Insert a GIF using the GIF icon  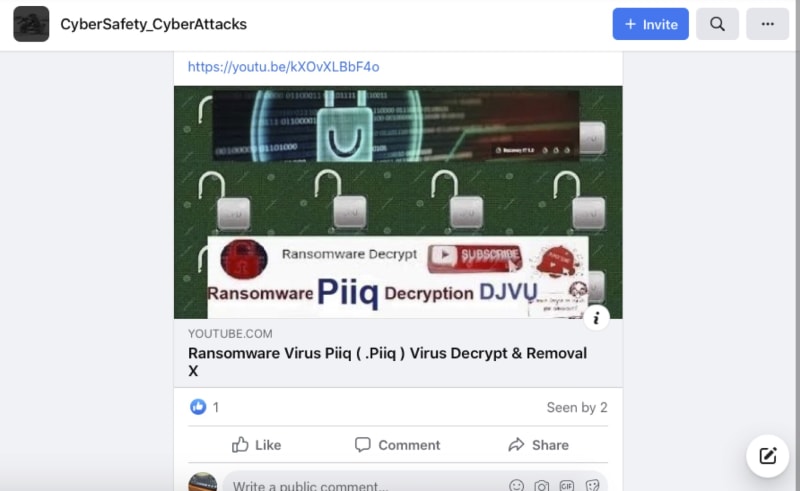[567, 485]
